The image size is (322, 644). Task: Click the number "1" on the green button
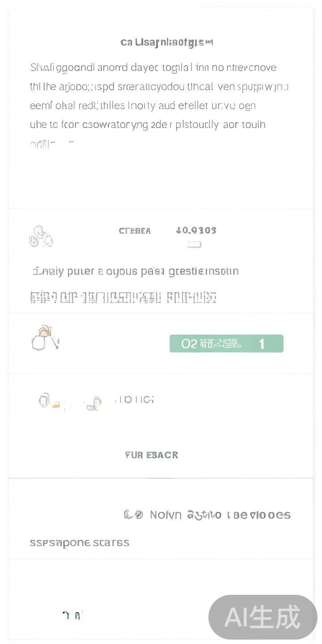point(262,343)
